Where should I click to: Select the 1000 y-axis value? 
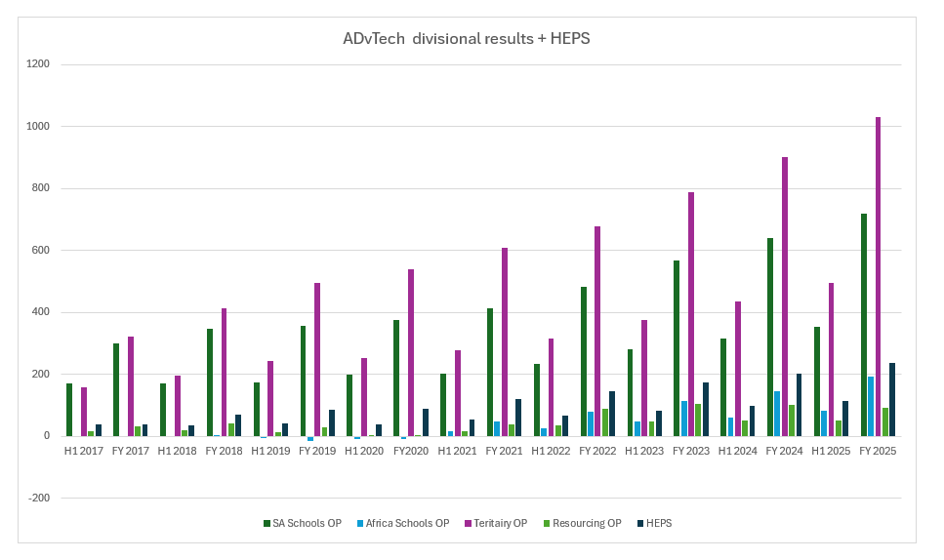tap(38, 126)
